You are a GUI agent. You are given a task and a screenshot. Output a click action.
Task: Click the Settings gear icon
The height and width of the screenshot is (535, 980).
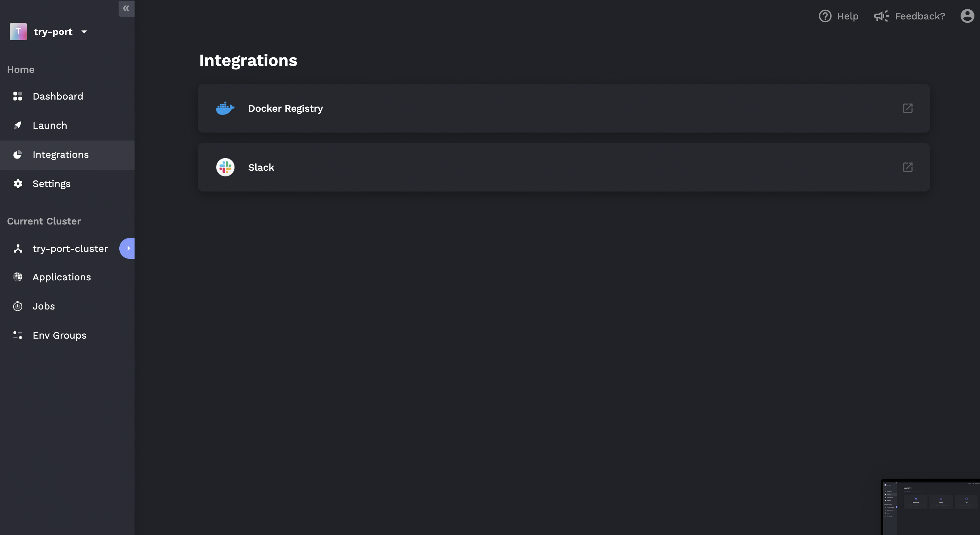point(17,184)
